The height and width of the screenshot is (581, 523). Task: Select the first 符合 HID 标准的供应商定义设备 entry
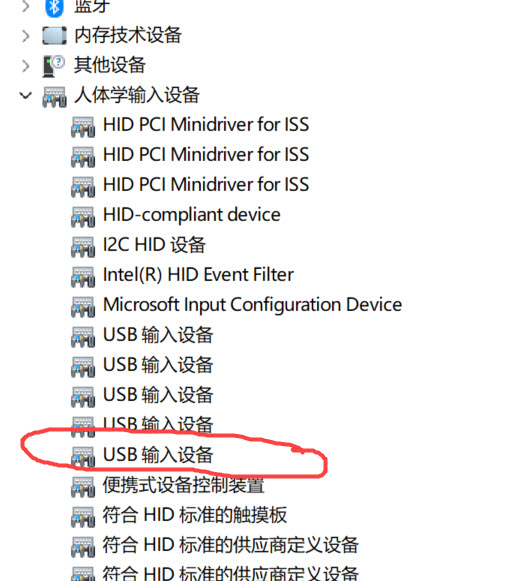[231, 545]
